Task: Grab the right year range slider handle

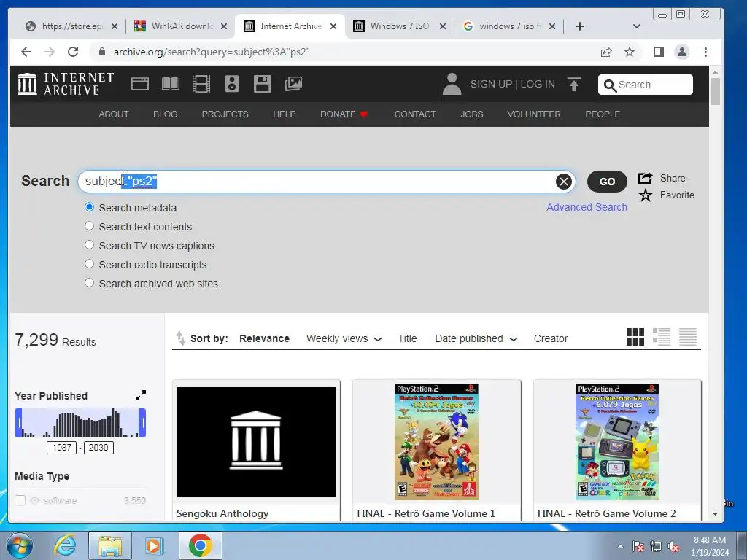Action: pos(142,422)
